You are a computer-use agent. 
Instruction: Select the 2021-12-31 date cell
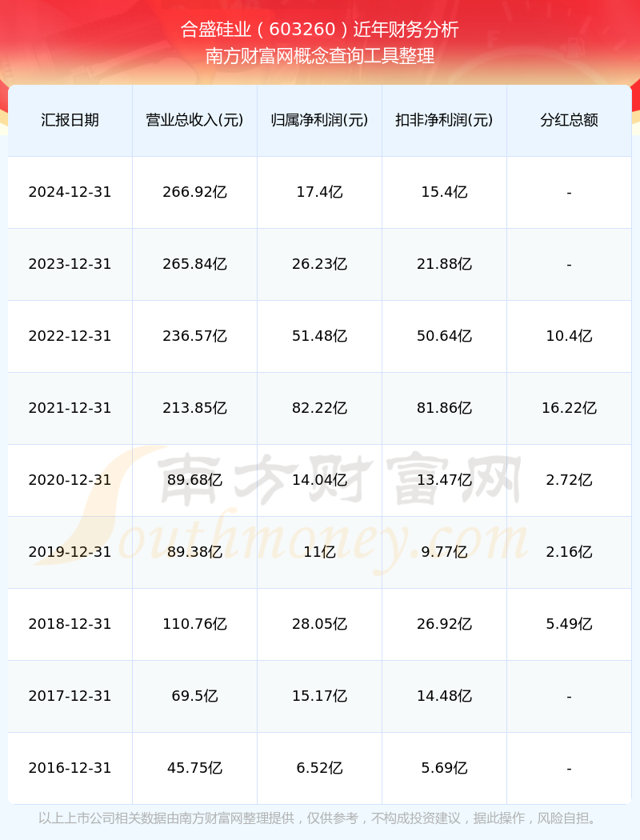pyautogui.click(x=70, y=408)
